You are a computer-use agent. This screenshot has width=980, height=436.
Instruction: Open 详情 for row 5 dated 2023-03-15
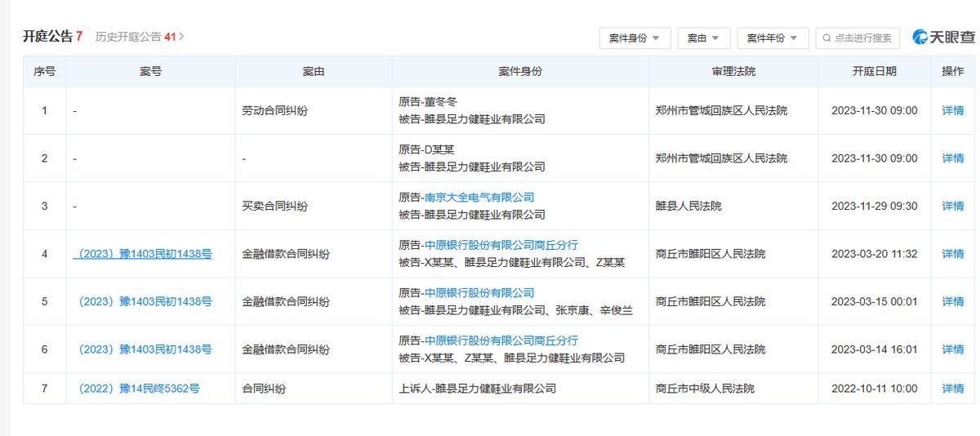tap(952, 301)
